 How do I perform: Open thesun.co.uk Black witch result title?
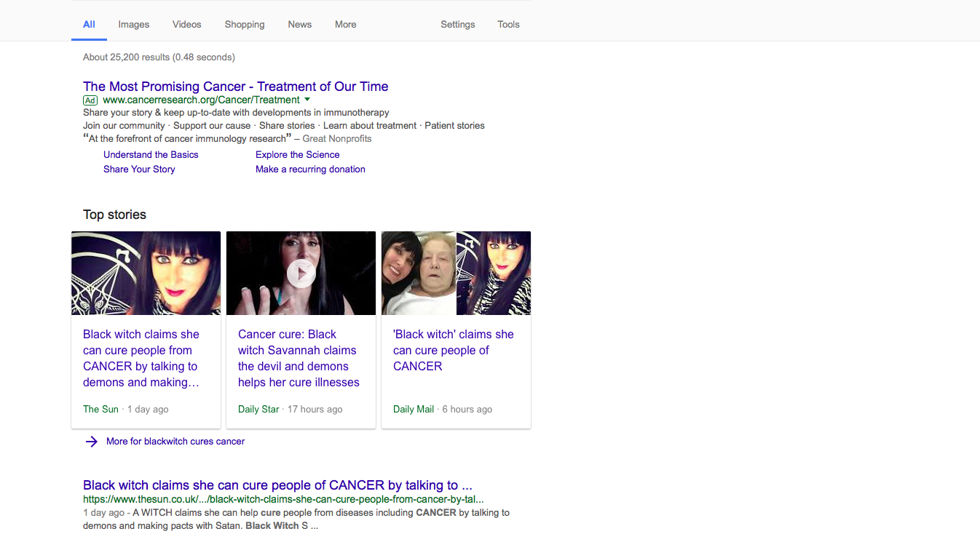(278, 485)
